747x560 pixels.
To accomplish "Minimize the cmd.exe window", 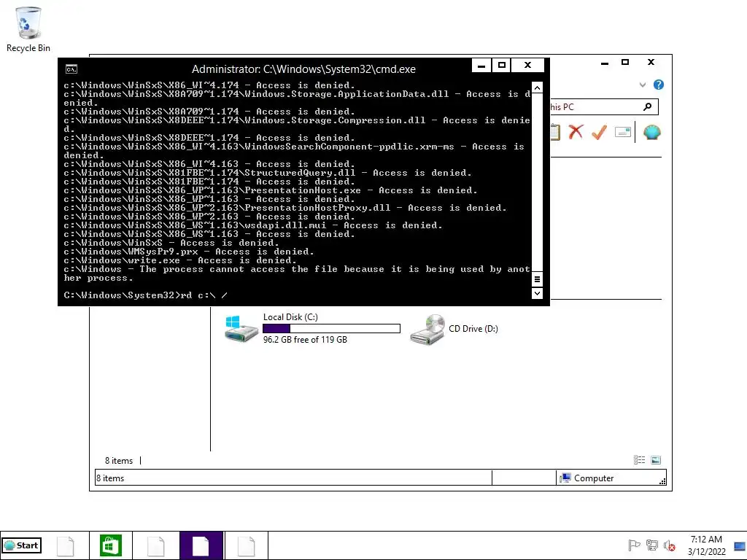I will tap(481, 66).
